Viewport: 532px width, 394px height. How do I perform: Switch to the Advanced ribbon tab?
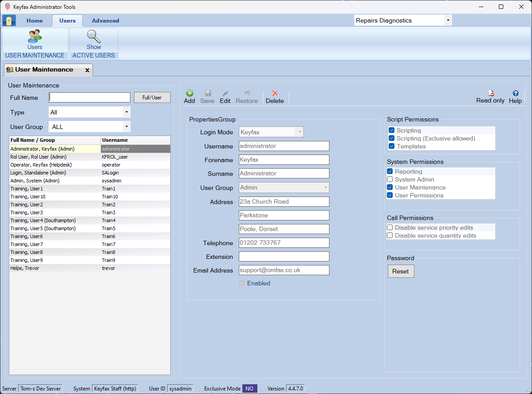[105, 21]
